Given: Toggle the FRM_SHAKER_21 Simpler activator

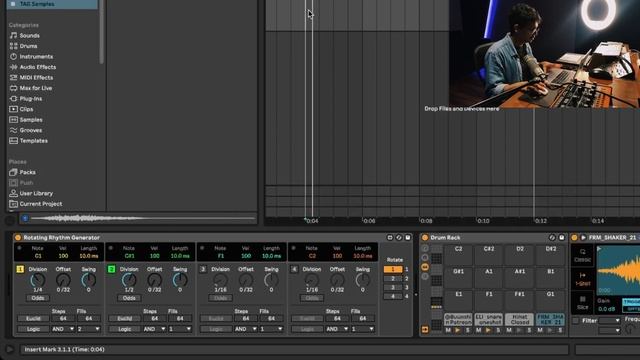Looking at the screenshot, I should (574, 238).
